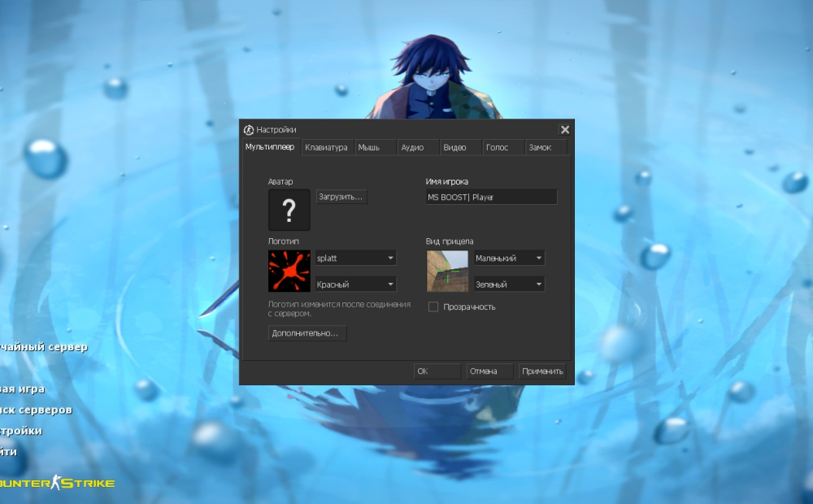Switch to the Мышь tab
Viewport: 813px width, 504px height.
[x=376, y=147]
